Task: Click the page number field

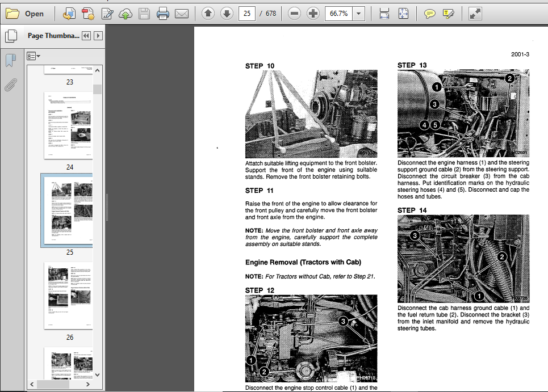Action: coord(247,14)
